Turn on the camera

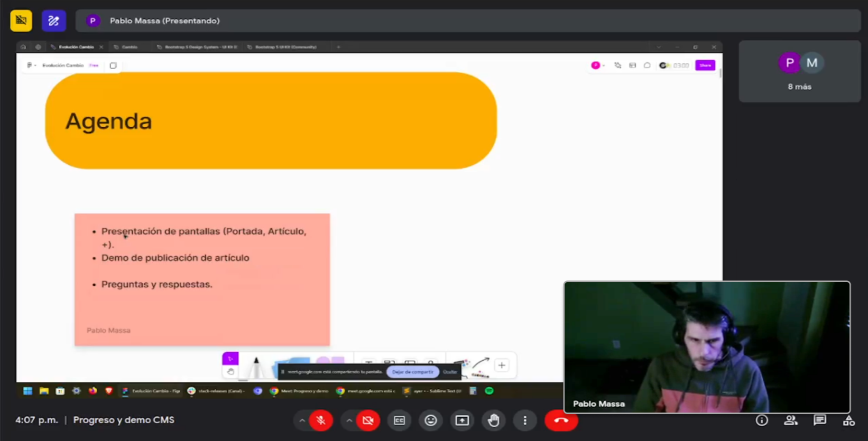(x=368, y=420)
